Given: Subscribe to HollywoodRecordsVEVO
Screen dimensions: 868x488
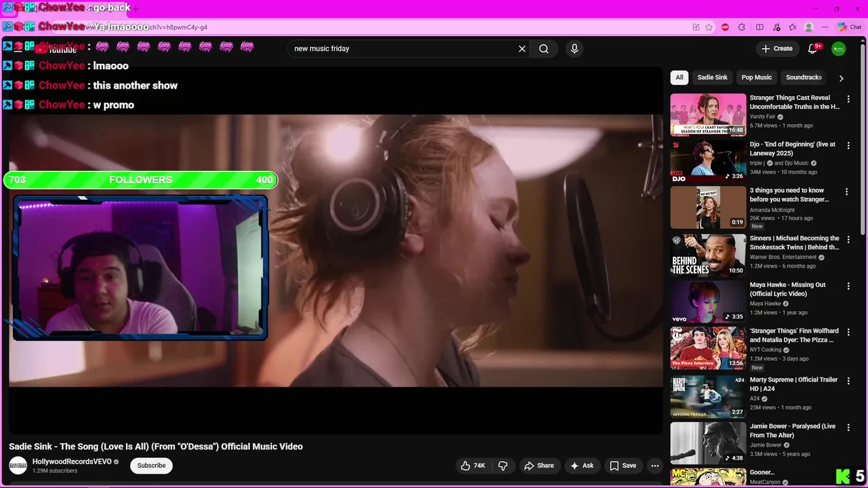Looking at the screenshot, I should [151, 466].
